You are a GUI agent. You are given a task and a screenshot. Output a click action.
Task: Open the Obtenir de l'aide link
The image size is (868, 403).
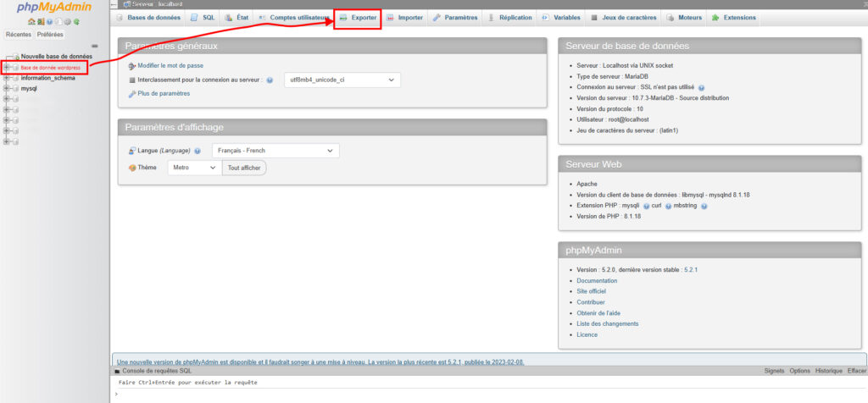click(x=598, y=313)
